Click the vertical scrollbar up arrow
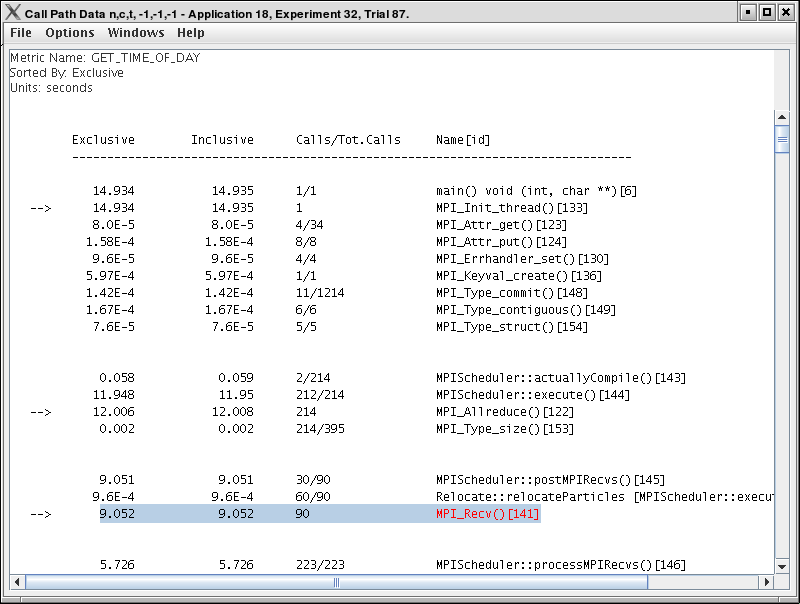 point(784,115)
